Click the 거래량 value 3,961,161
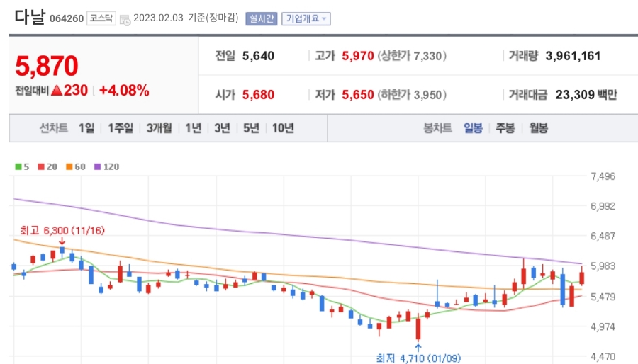The height and width of the screenshot is (364, 638). point(573,56)
